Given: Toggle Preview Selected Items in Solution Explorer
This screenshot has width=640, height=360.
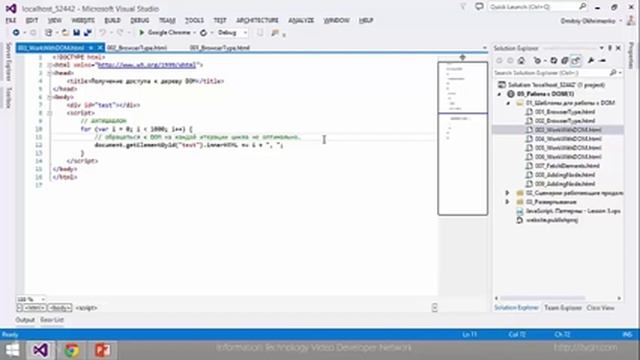Looking at the screenshot, I should [x=602, y=60].
